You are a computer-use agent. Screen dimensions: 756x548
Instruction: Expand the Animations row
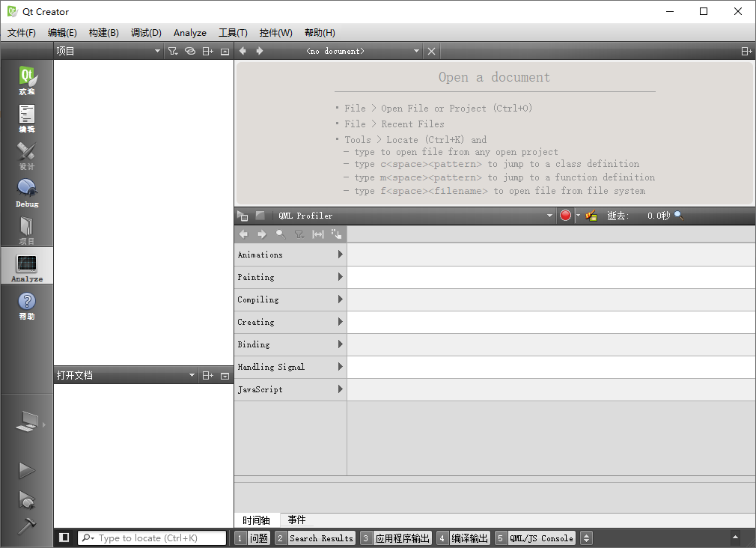[340, 255]
